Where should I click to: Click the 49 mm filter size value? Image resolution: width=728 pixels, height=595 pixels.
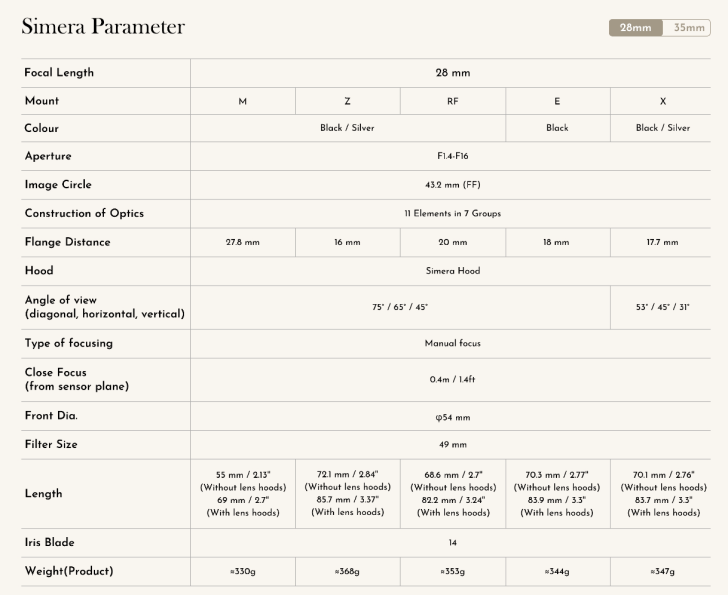click(453, 444)
